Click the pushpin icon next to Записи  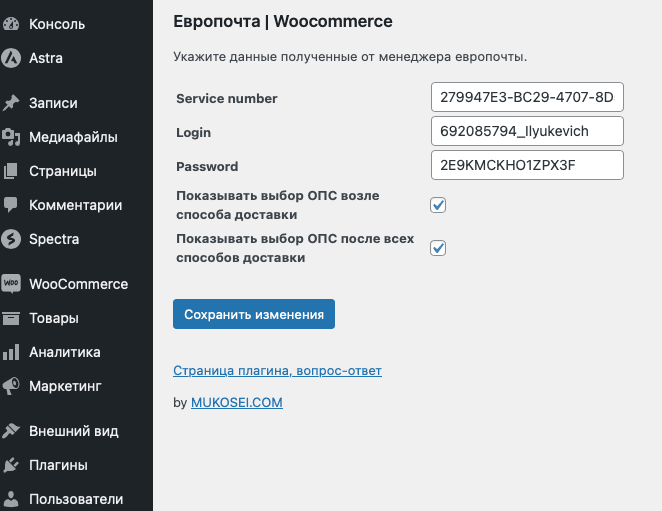[x=12, y=103]
